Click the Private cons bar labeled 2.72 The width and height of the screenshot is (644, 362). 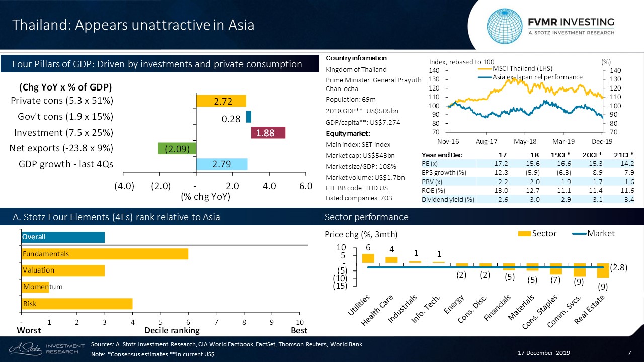(221, 101)
